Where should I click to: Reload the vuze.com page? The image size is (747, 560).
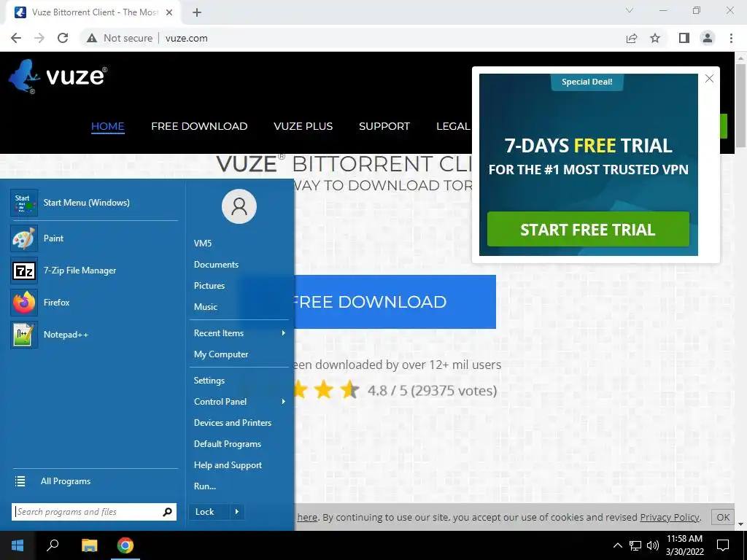(x=63, y=38)
